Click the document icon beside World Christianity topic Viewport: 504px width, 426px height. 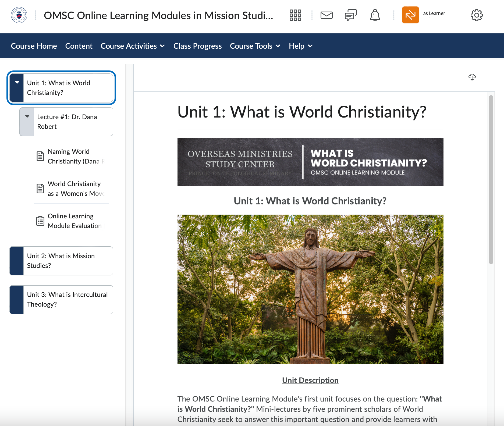click(40, 189)
